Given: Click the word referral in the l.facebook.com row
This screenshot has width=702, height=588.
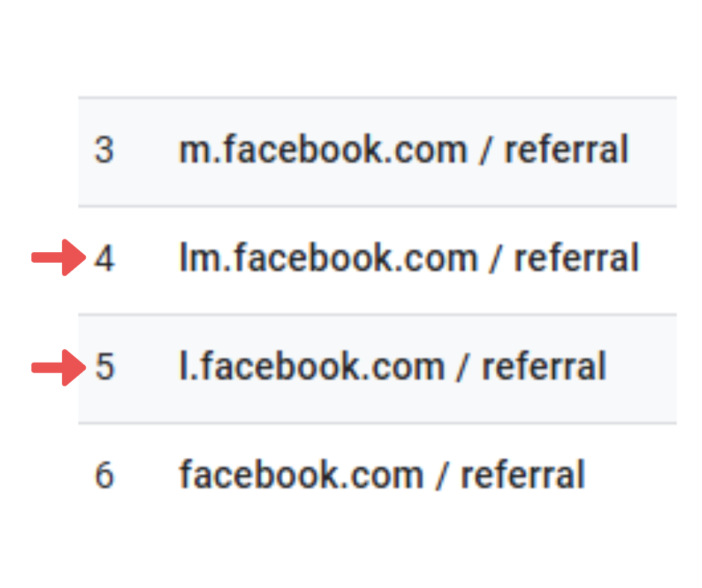Looking at the screenshot, I should pyautogui.click(x=544, y=366).
